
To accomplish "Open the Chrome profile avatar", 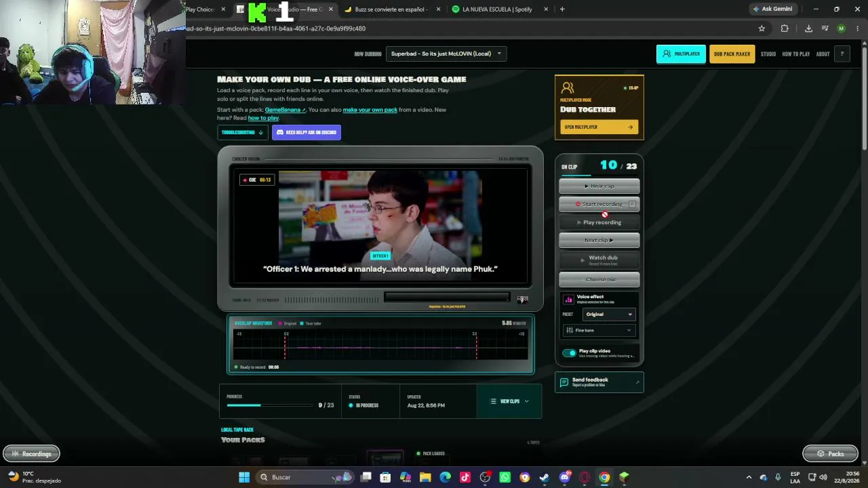I will pos(841,28).
